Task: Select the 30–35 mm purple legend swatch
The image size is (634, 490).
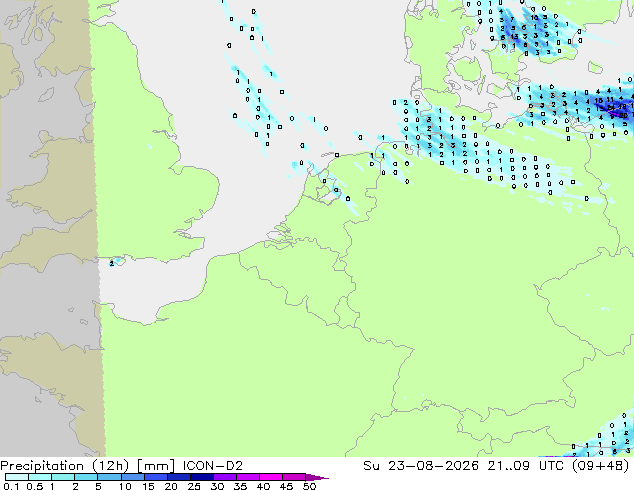Action: (224, 477)
